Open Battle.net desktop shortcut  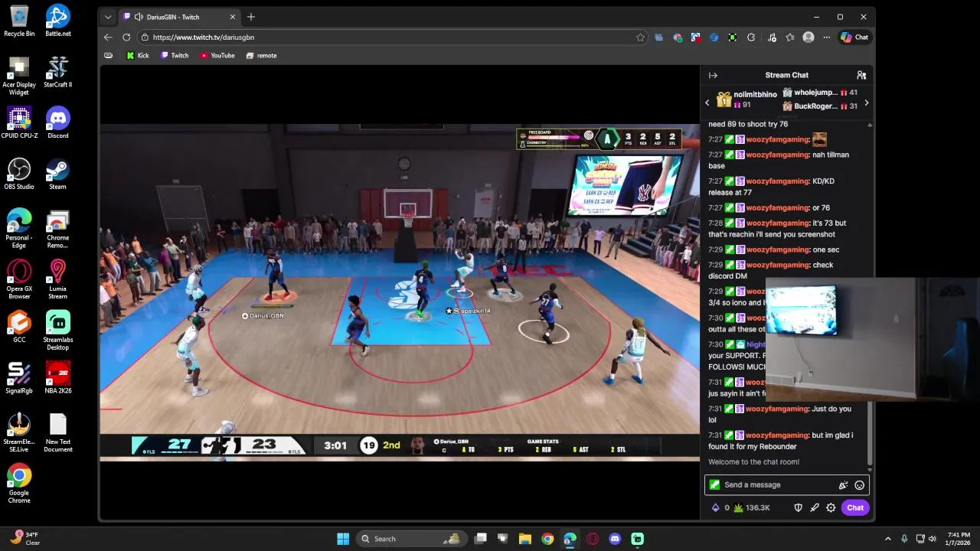point(57,21)
